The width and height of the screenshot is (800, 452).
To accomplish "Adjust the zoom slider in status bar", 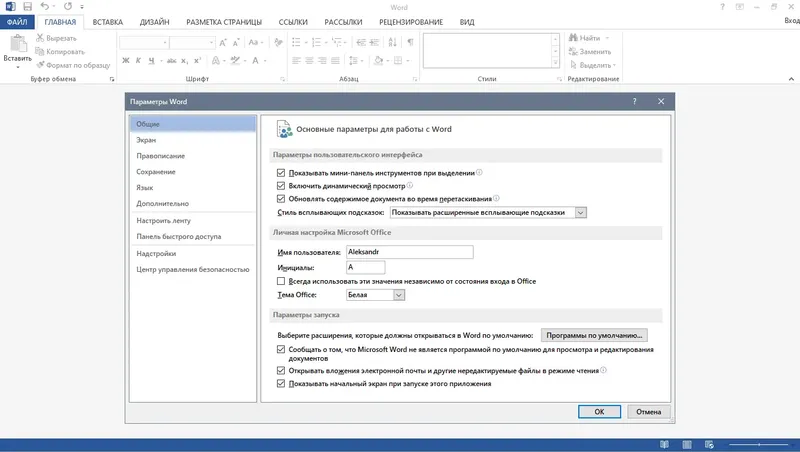I will click(x=759, y=444).
